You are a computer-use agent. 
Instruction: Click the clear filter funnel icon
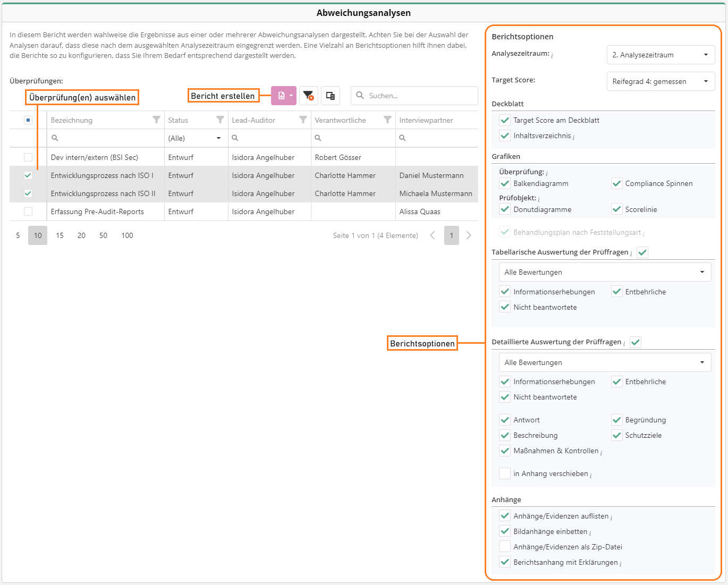pos(308,96)
